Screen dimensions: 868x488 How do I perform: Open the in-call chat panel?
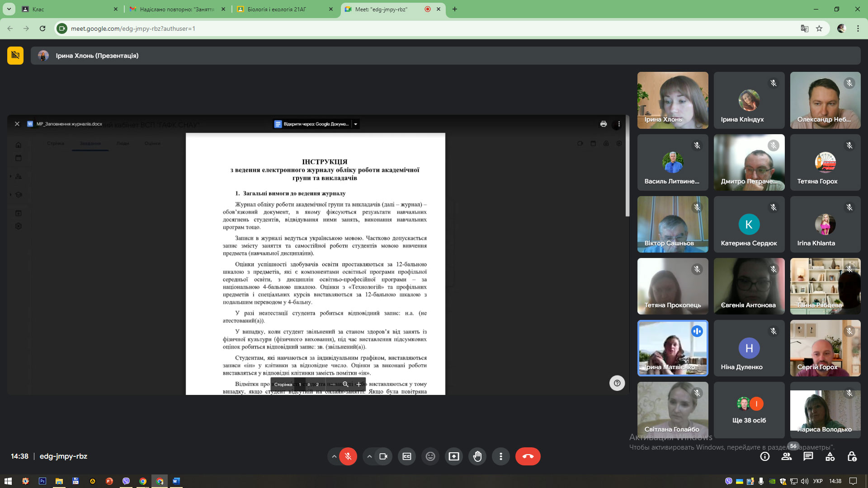pyautogui.click(x=808, y=456)
